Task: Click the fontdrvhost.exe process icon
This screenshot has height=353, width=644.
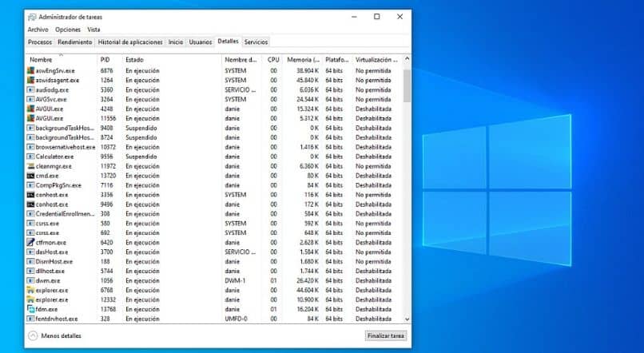Action: (30, 319)
